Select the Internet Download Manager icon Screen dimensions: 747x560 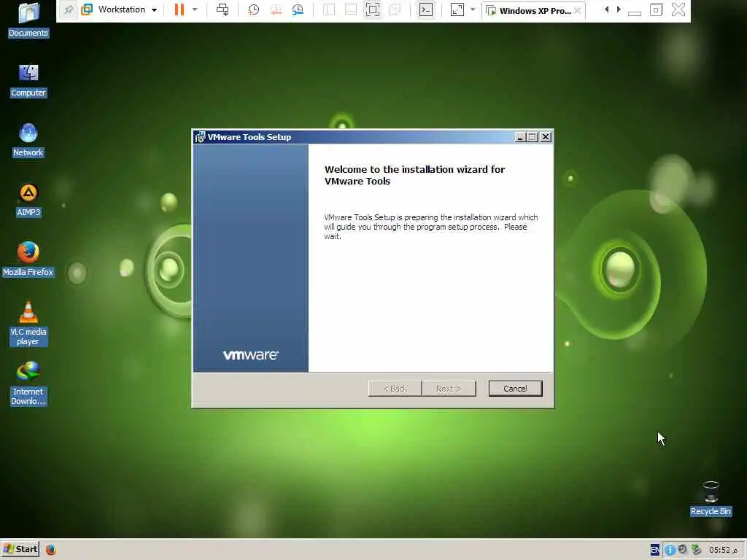coord(28,384)
